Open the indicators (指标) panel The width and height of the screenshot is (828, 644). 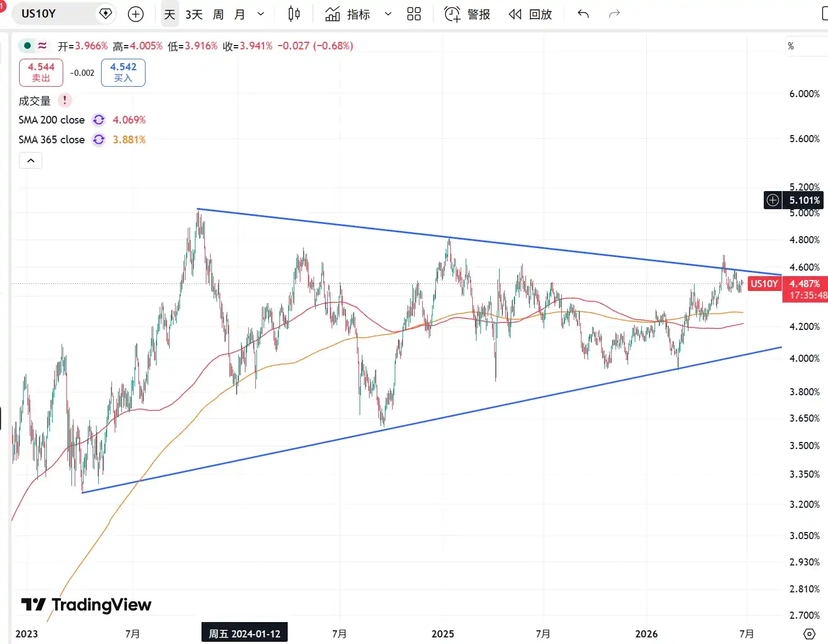point(348,14)
